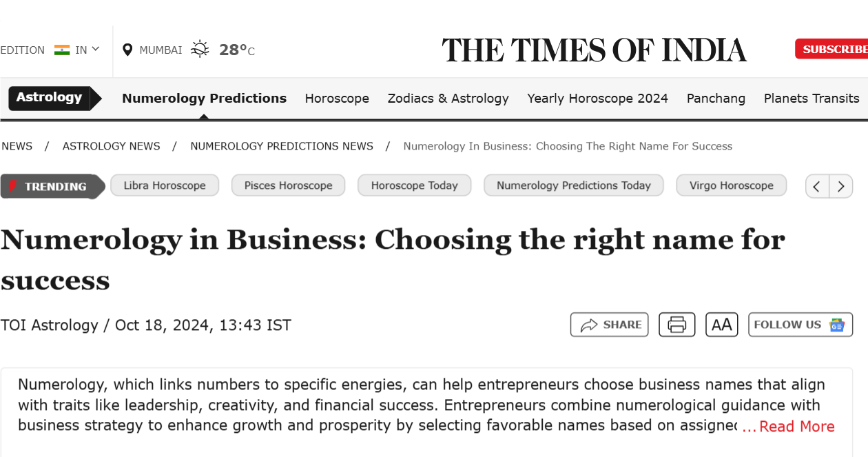The image size is (868, 457).
Task: Click the Times of India masthead logo
Action: tap(595, 50)
